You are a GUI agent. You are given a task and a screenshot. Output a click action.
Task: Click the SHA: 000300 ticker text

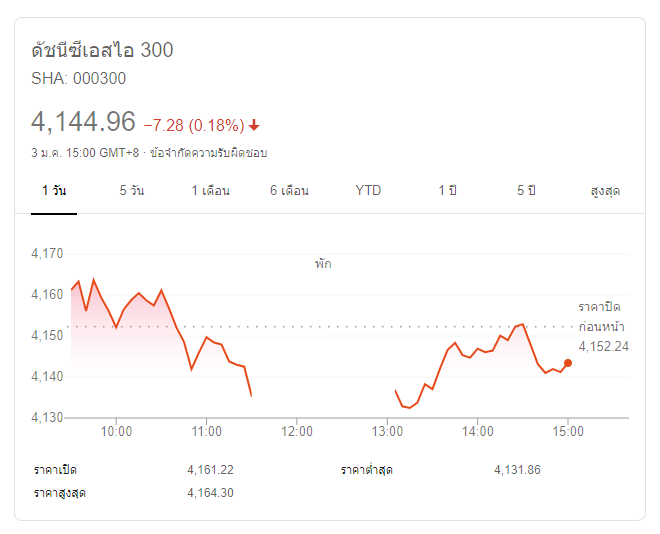pyautogui.click(x=80, y=78)
